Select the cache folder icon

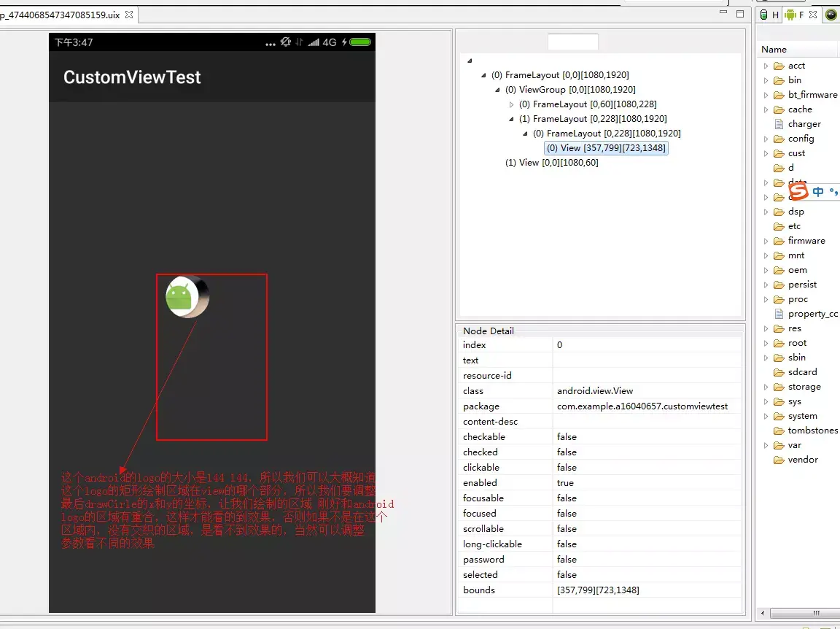tap(779, 109)
